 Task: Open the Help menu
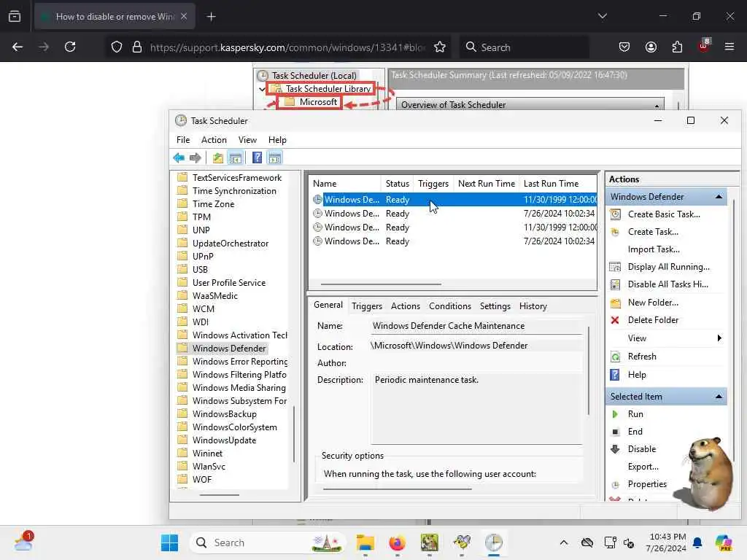(277, 140)
